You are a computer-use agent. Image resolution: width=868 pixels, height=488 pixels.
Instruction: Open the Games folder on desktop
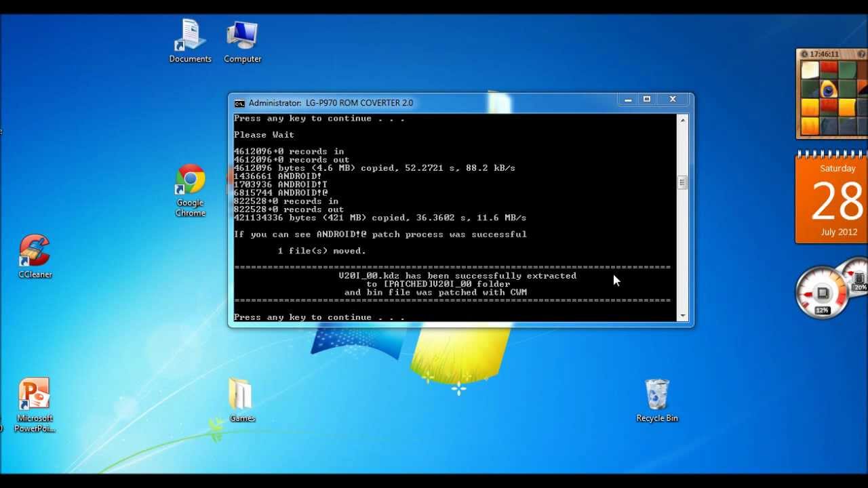pos(242,400)
